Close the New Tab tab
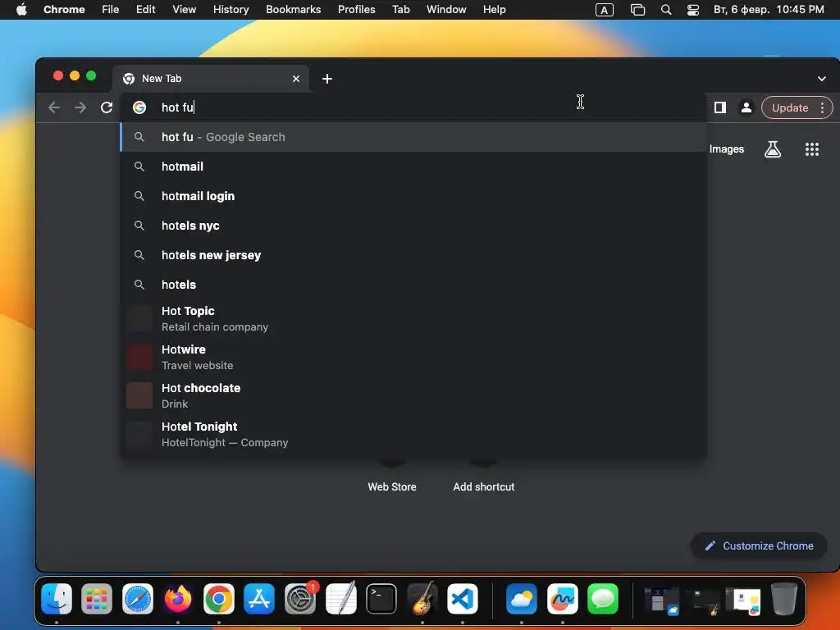Viewport: 840px width, 630px height. (296, 79)
